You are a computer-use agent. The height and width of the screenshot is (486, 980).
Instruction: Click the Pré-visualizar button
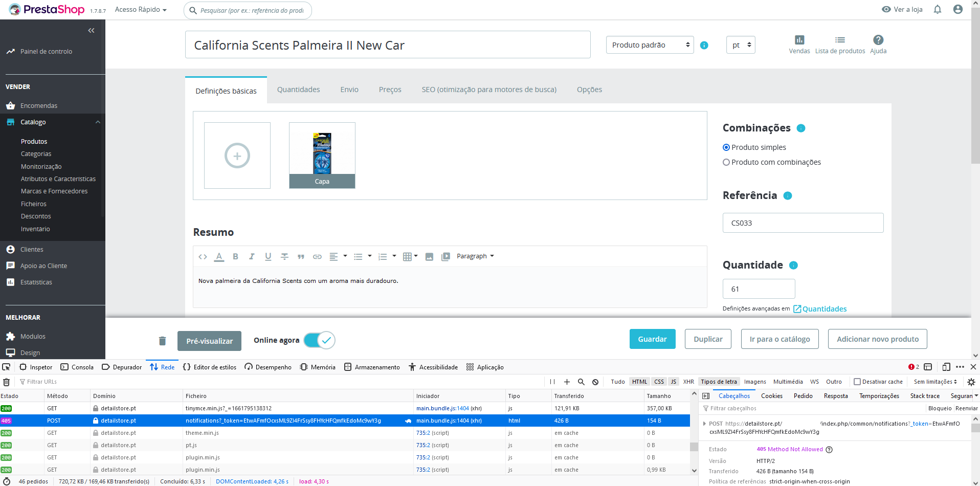coord(209,341)
